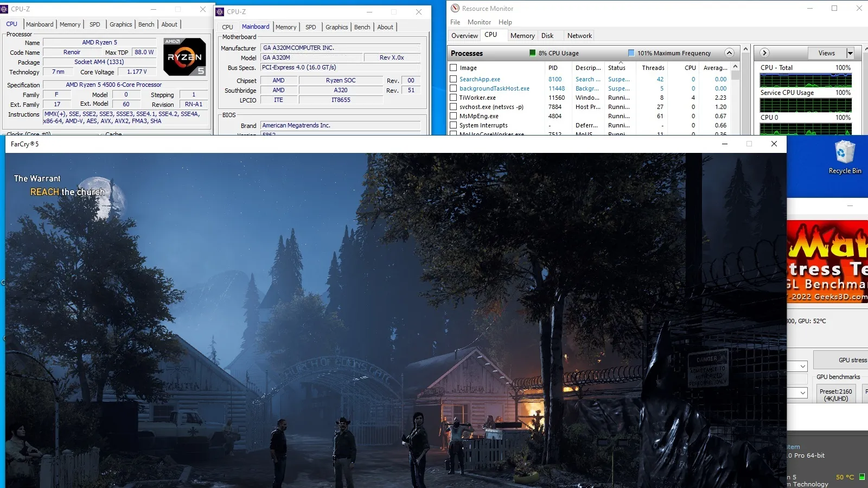The width and height of the screenshot is (868, 488).
Task: Sort processes by the Description column header
Action: [588, 68]
